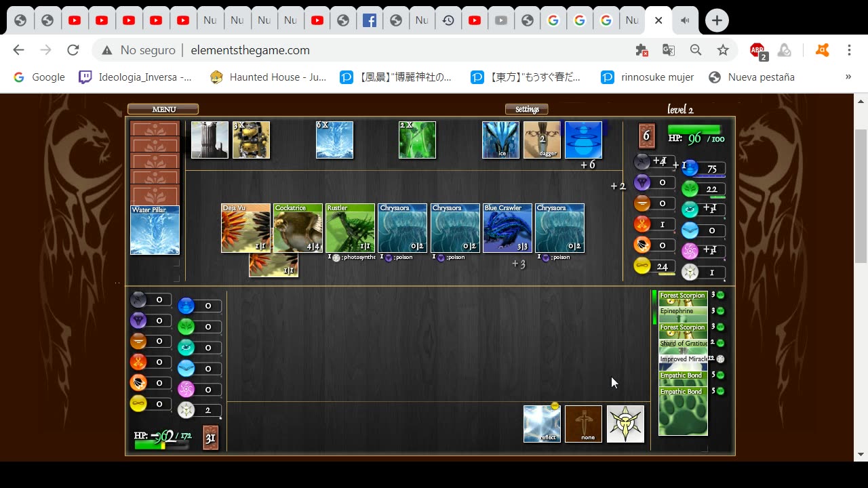This screenshot has height=488, width=868.
Task: Go back using the browser back arrow
Action: (18, 50)
